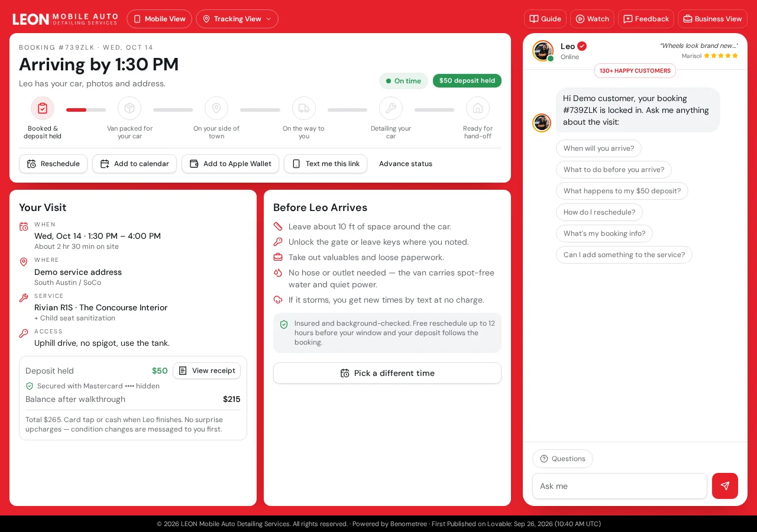Send message with the paper plane icon
This screenshot has height=532, width=757.
point(725,486)
